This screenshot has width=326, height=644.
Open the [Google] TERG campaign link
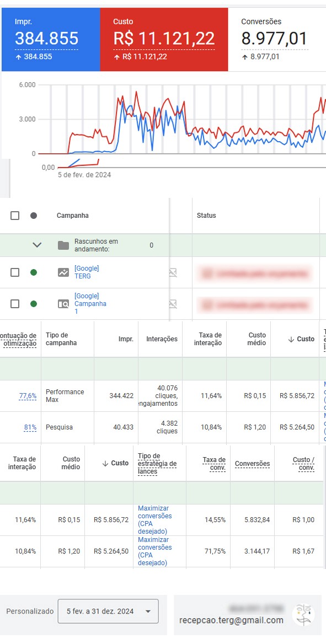87,272
